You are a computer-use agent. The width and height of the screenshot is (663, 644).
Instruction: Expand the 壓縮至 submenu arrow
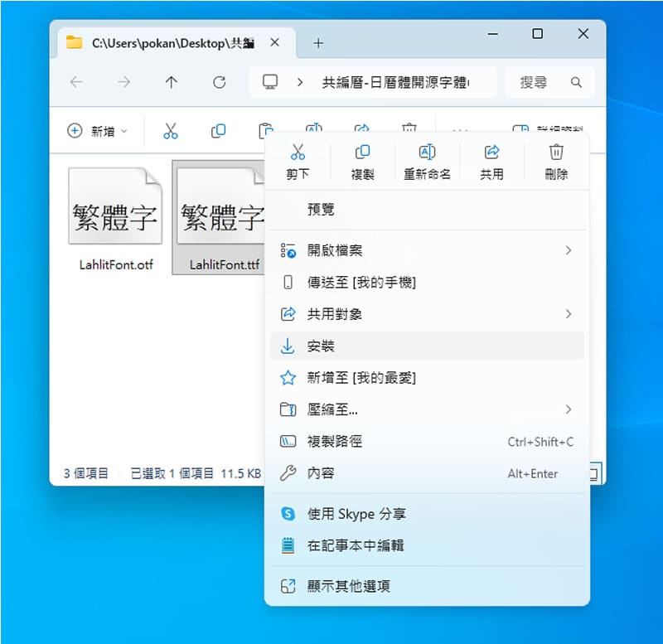click(x=569, y=409)
